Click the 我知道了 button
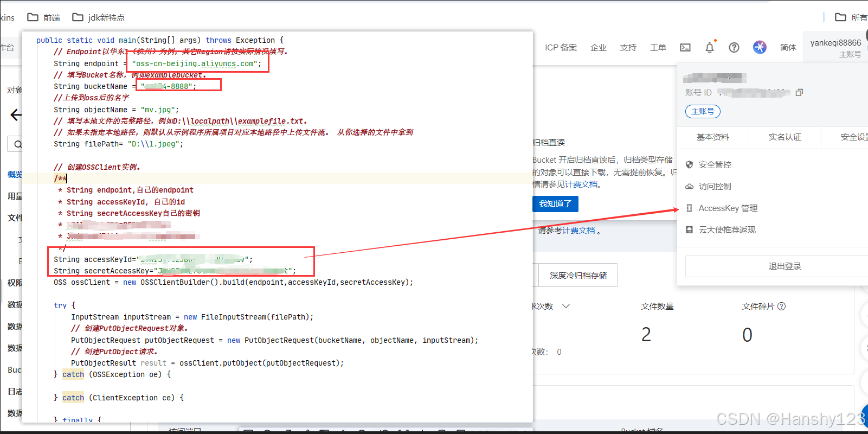The width and height of the screenshot is (868, 434). (x=555, y=203)
